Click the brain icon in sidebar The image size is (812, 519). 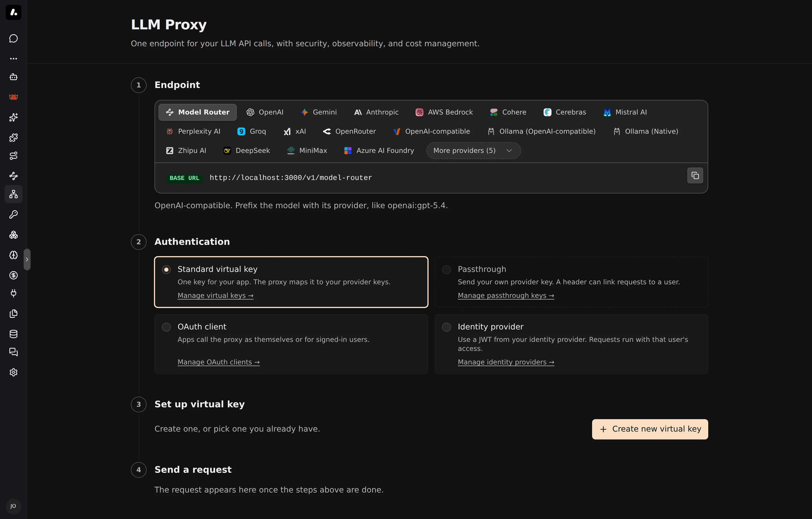[14, 255]
